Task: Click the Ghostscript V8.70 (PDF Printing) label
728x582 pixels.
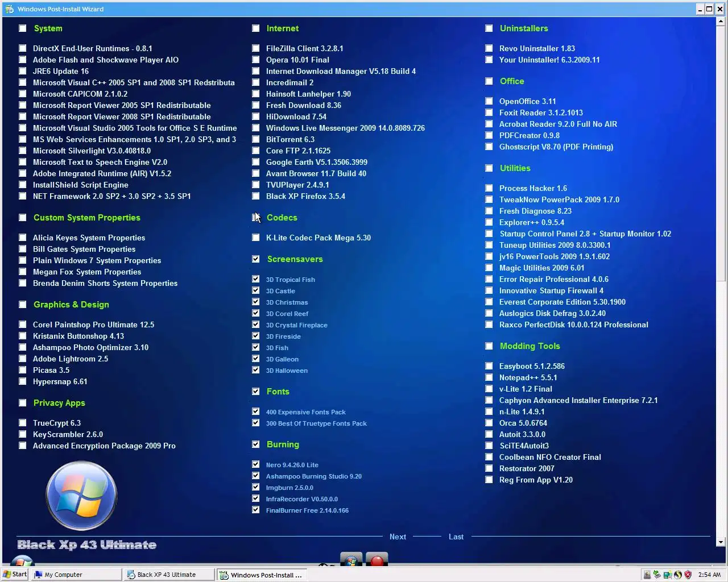Action: 556,147
